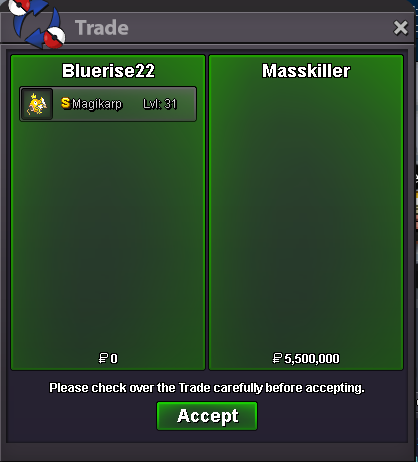Click the gold shiny S icon

(66, 103)
